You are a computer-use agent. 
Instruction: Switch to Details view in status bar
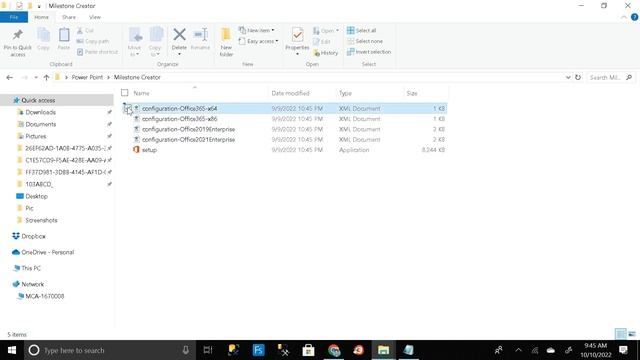coord(620,334)
